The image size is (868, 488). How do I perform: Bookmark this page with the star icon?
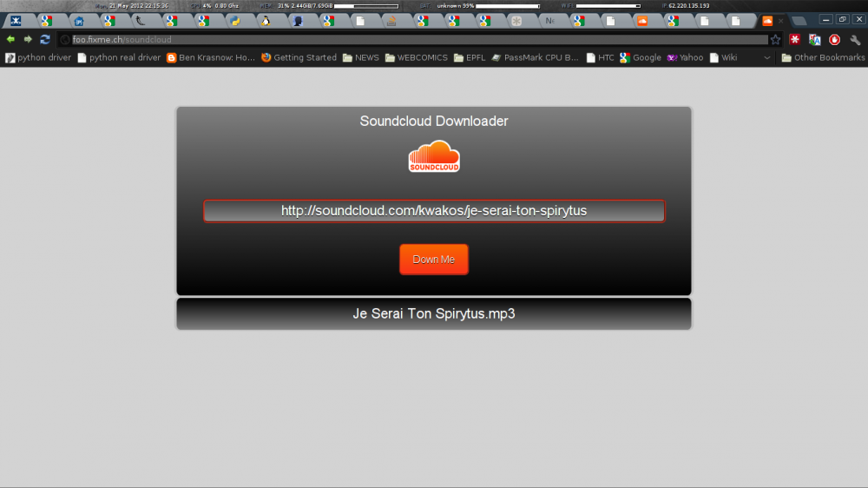pyautogui.click(x=775, y=39)
